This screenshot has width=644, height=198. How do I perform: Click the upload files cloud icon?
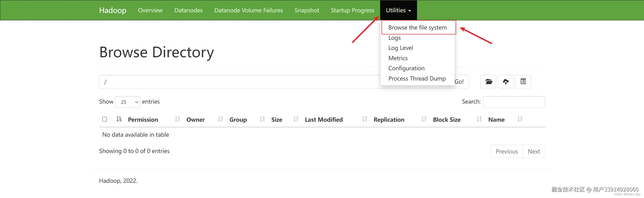point(506,81)
